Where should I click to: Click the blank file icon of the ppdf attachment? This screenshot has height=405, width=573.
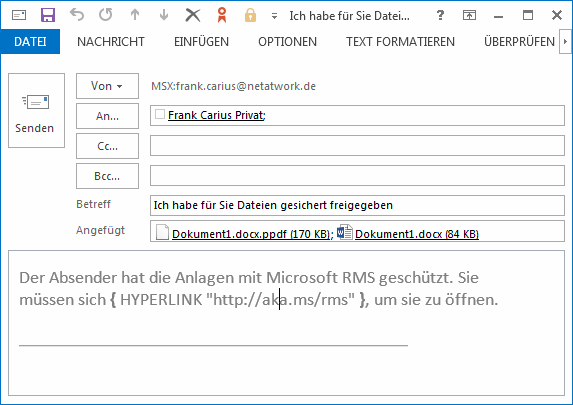click(x=162, y=232)
